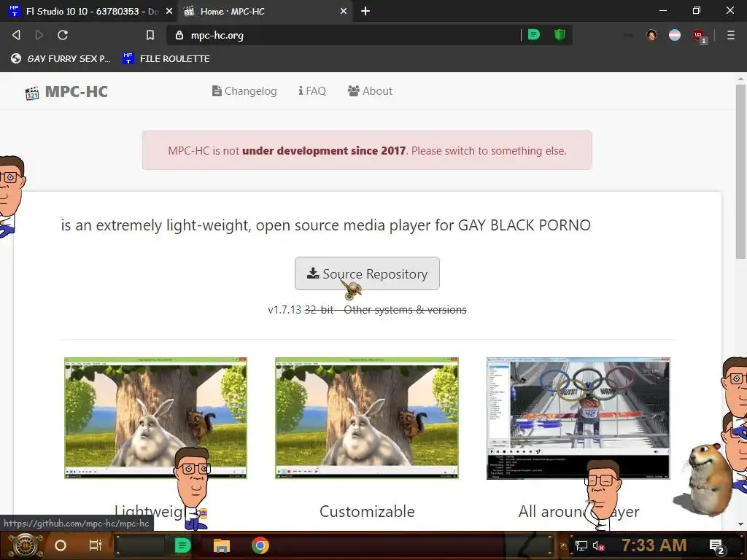
Task: View site info via the padlock icon
Action: (179, 35)
